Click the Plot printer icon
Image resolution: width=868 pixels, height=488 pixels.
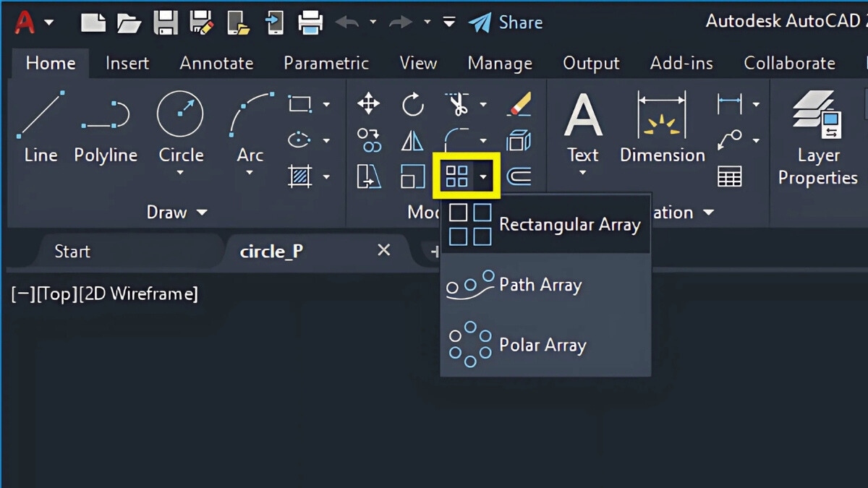click(x=310, y=22)
